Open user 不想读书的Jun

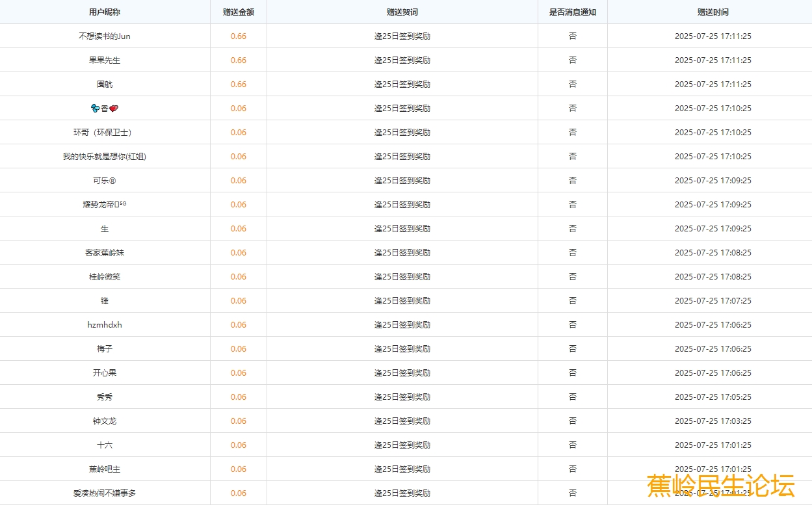(105, 36)
